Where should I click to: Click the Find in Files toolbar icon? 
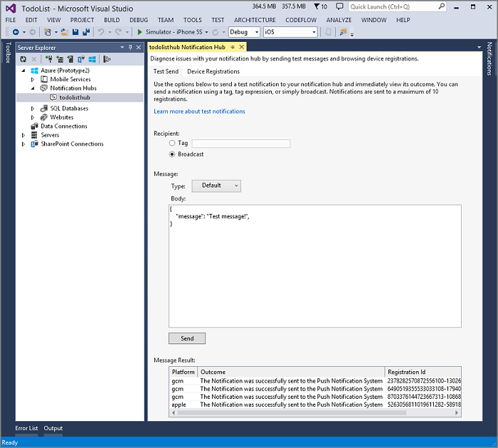[343, 32]
